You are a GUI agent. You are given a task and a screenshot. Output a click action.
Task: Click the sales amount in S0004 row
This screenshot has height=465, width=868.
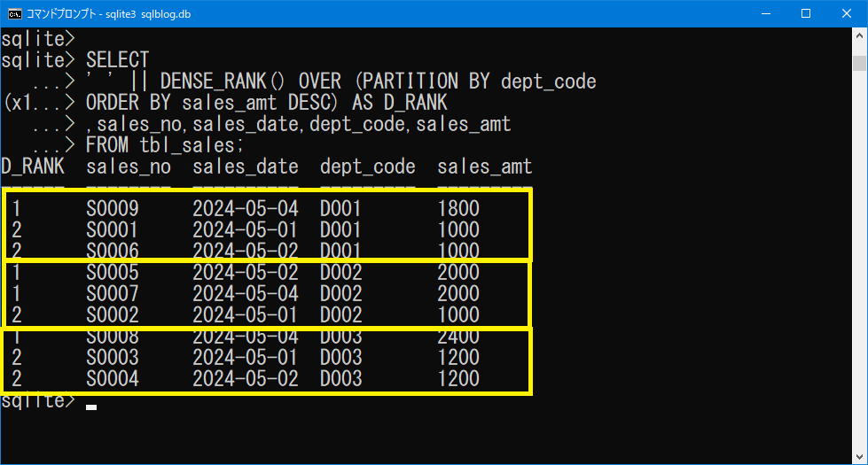pos(458,378)
